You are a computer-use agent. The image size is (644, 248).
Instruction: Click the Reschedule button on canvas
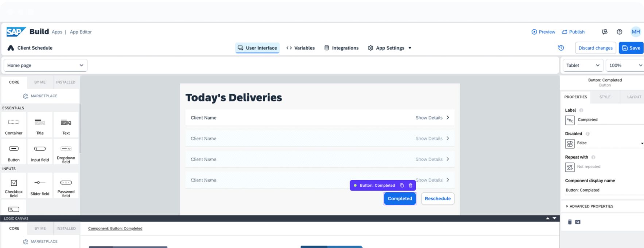click(x=438, y=198)
